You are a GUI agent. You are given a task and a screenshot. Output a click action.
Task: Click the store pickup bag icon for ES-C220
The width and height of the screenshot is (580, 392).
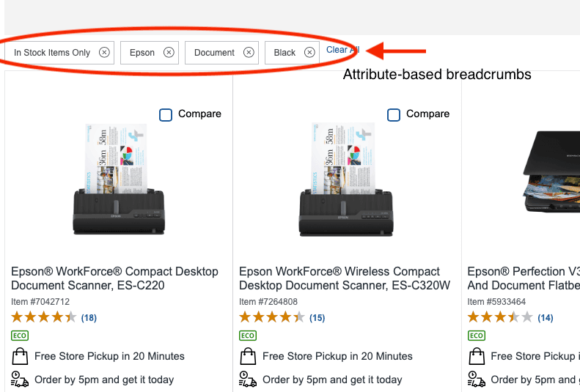[x=20, y=357]
